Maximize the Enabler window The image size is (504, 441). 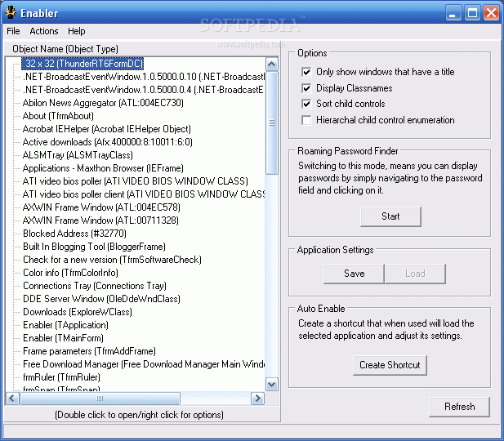472,13
